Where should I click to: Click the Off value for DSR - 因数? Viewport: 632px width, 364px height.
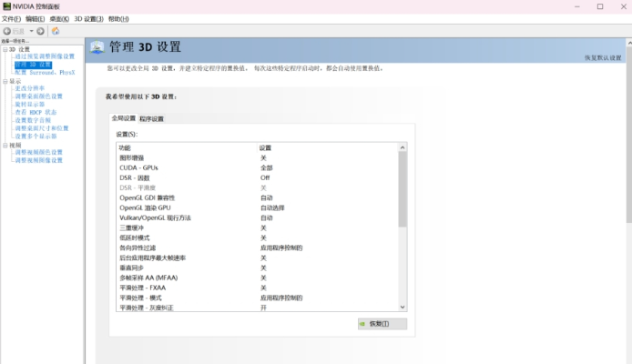coord(265,178)
